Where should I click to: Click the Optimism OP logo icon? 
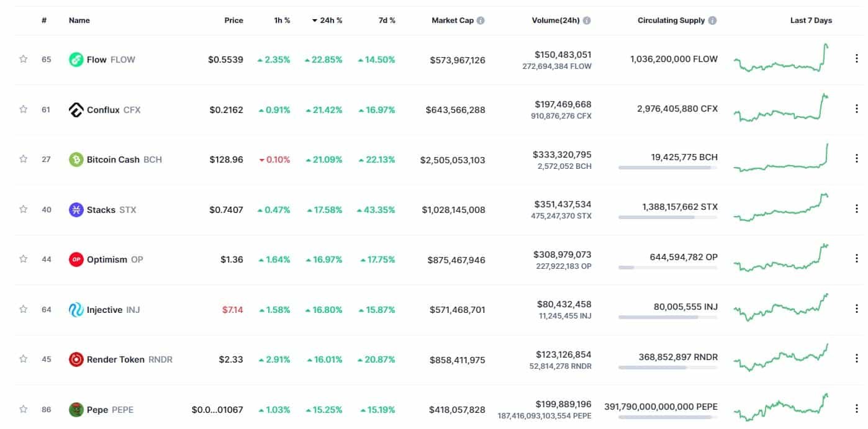pyautogui.click(x=76, y=260)
